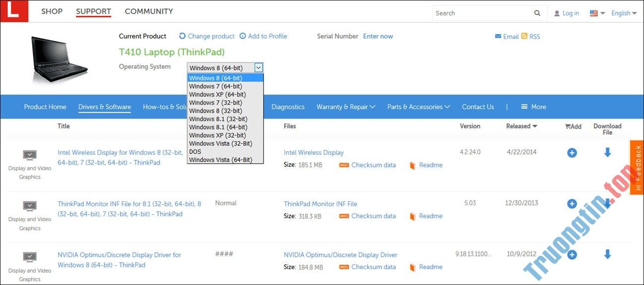Click Enter now to add serial number
The height and width of the screenshot is (285, 644).
tap(377, 36)
